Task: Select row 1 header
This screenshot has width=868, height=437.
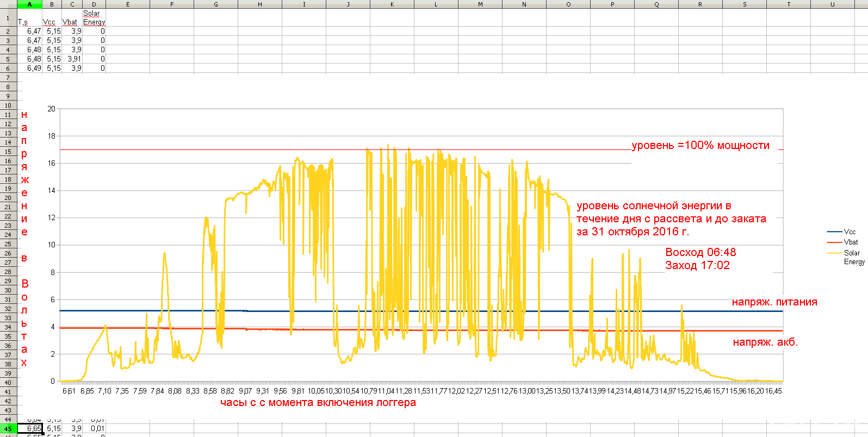Action: coord(8,17)
